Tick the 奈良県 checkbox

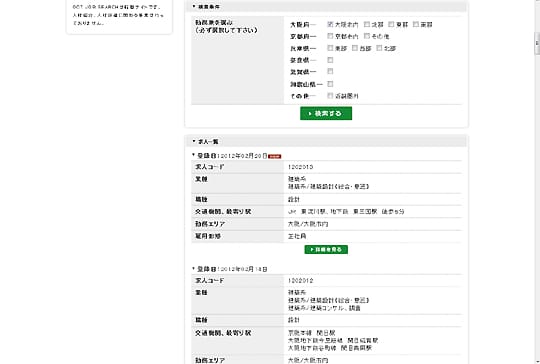[x=330, y=60]
